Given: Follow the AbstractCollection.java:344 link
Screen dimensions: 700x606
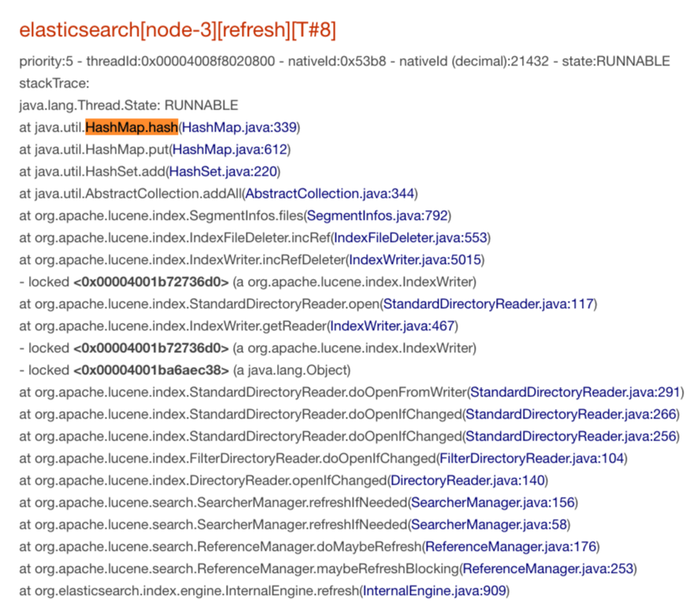Looking at the screenshot, I should pyautogui.click(x=329, y=194).
